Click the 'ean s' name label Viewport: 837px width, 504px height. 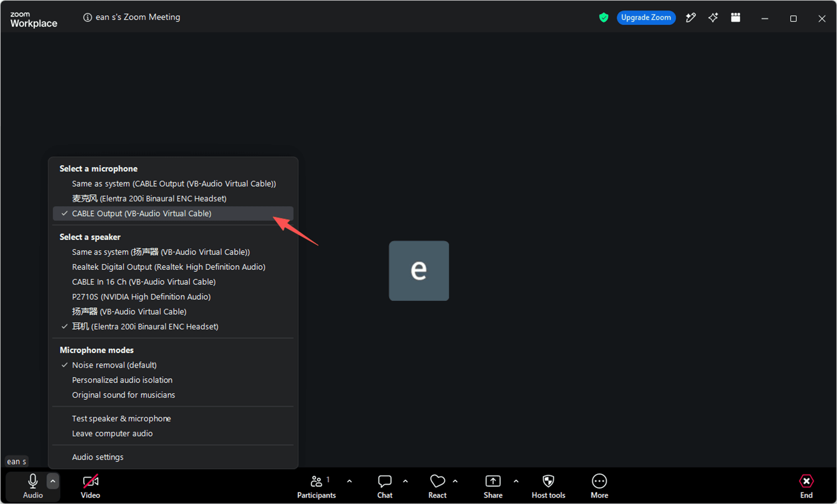coord(16,461)
